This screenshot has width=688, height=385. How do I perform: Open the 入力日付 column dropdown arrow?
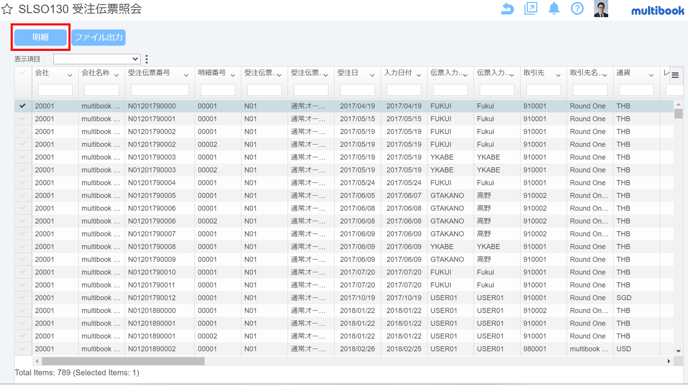tap(419, 76)
